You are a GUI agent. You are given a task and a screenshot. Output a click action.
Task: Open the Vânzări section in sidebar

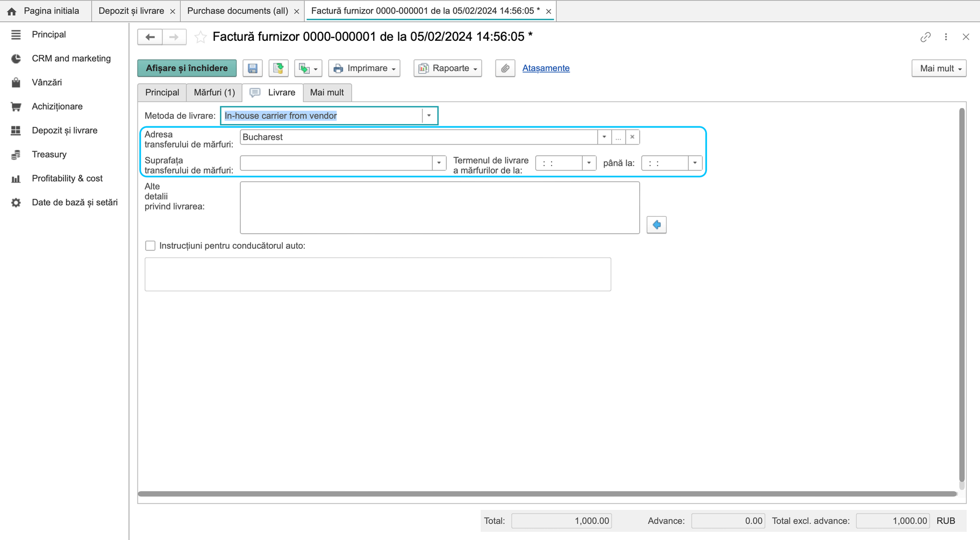[47, 82]
